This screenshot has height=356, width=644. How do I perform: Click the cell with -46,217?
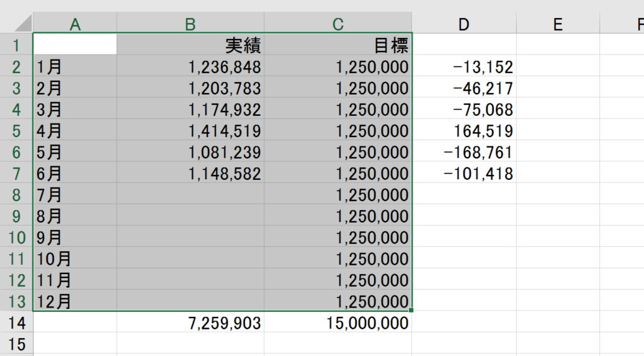click(463, 87)
